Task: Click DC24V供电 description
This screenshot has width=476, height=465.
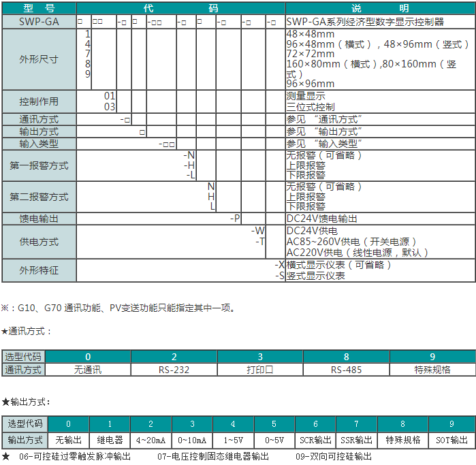Action: [x=312, y=231]
